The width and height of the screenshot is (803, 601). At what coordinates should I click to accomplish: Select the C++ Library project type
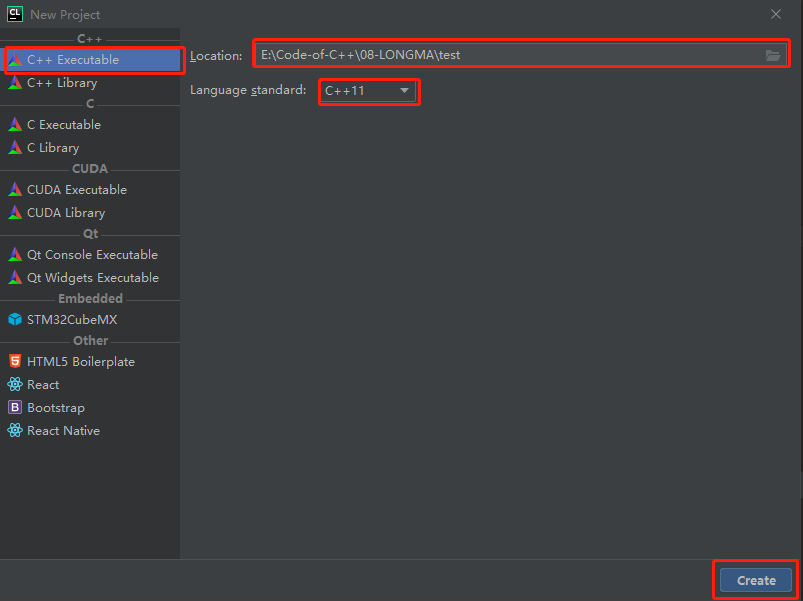coord(90,83)
